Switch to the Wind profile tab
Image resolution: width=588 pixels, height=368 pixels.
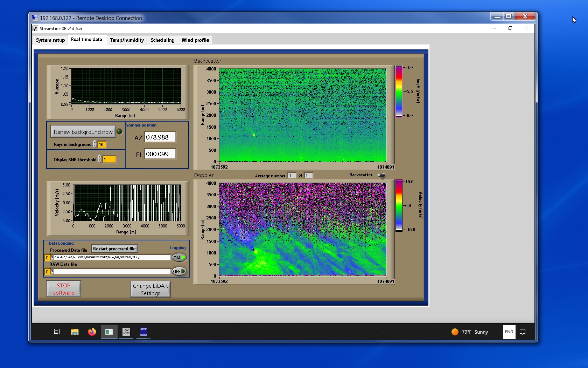(195, 40)
